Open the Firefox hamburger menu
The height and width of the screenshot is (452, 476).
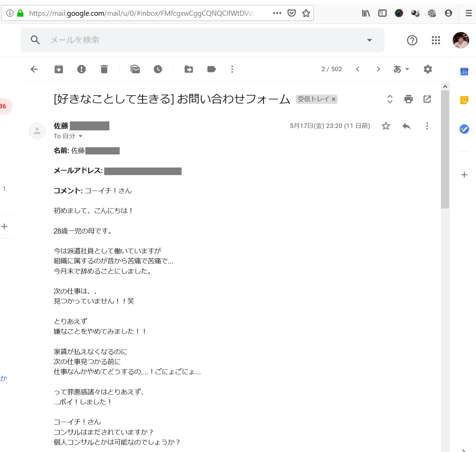pos(468,13)
